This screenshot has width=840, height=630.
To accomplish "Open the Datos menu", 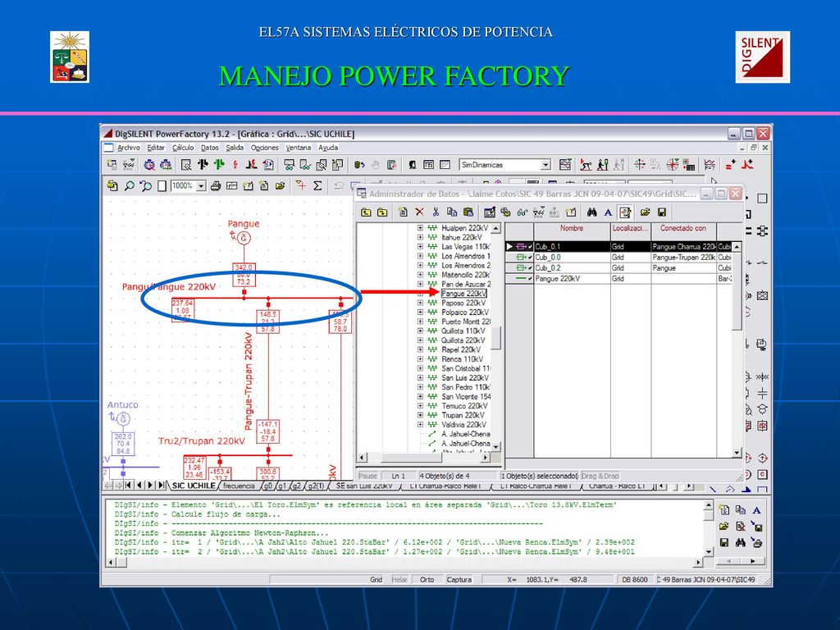I will click(x=209, y=148).
